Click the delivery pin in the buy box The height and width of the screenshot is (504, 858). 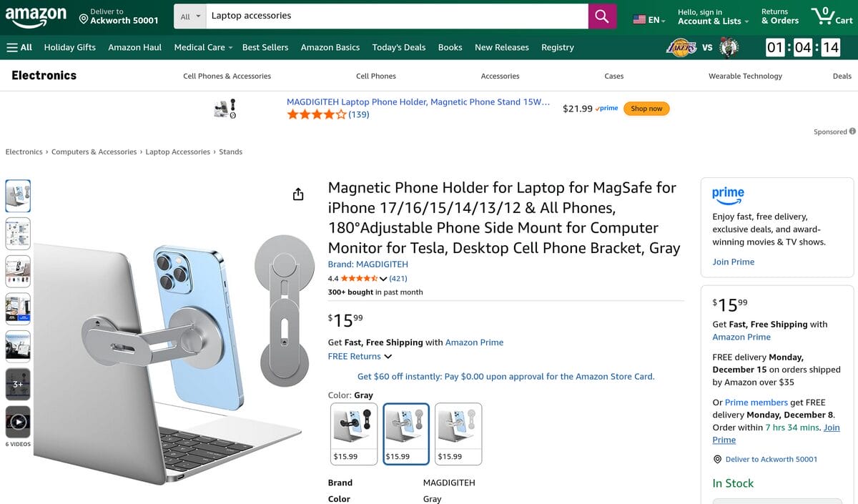click(717, 459)
